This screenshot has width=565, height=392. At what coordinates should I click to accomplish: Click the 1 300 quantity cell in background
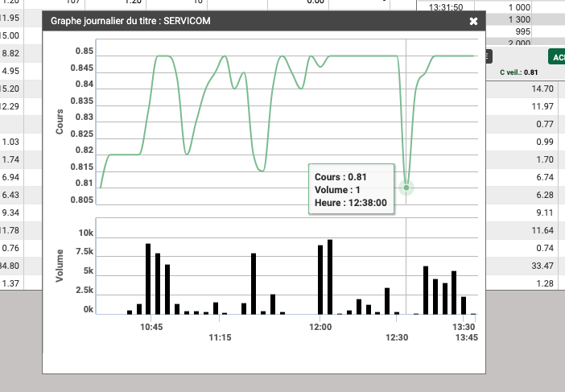coord(519,19)
